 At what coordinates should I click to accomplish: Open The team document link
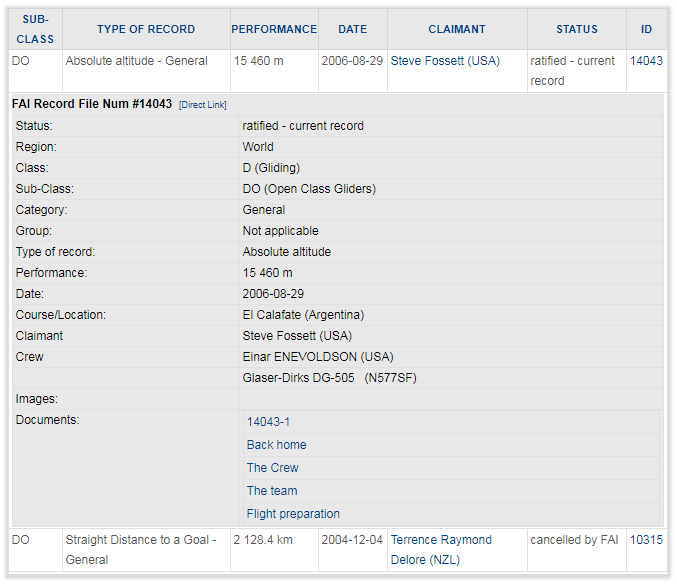coord(272,491)
